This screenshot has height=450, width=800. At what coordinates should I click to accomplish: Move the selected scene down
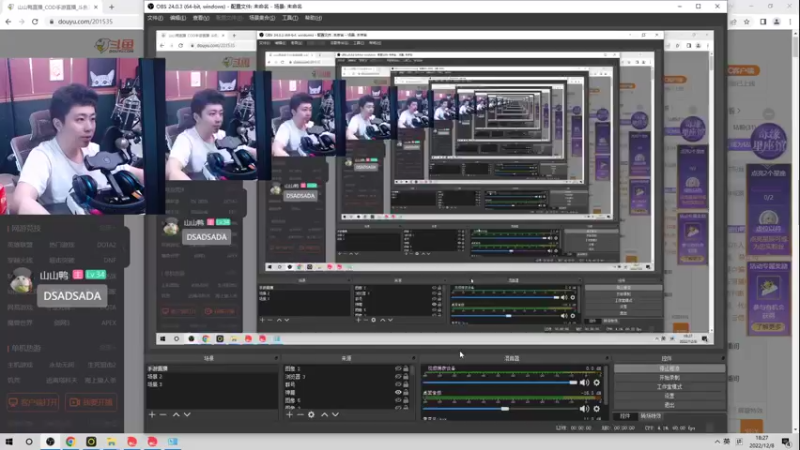[187, 415]
